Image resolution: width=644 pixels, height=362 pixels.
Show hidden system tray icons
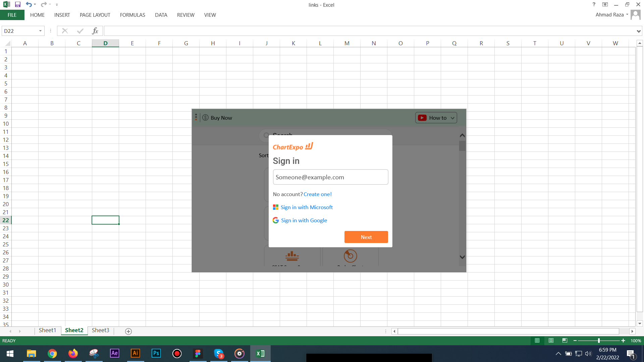pyautogui.click(x=558, y=354)
